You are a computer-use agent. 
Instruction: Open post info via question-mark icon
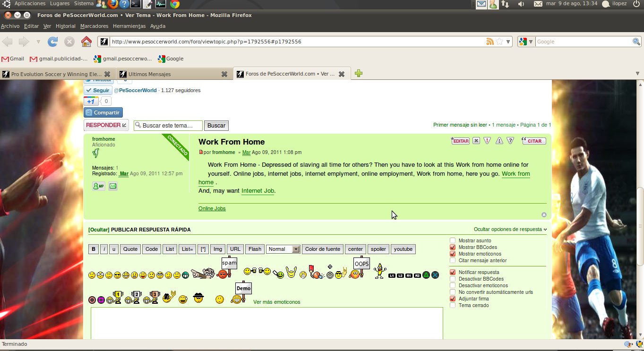point(510,141)
